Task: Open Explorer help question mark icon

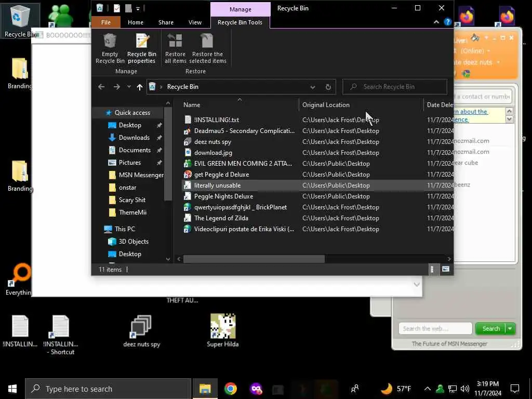Action: [x=447, y=22]
